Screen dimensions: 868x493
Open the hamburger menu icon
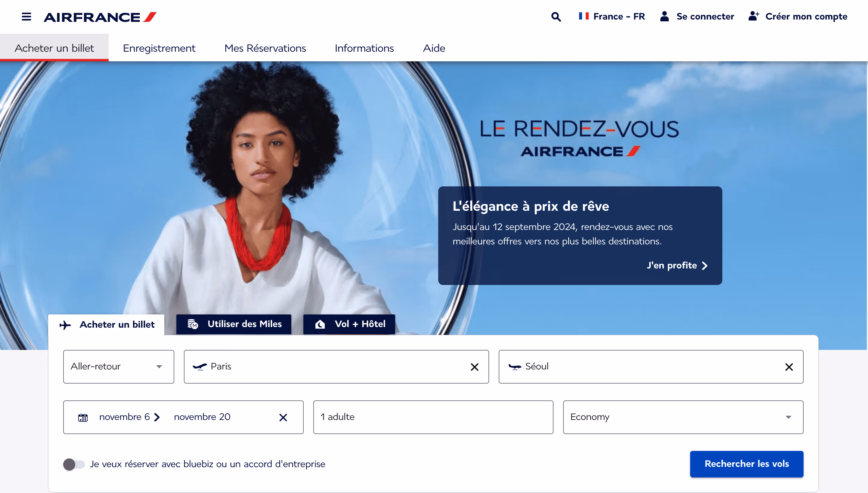click(26, 17)
